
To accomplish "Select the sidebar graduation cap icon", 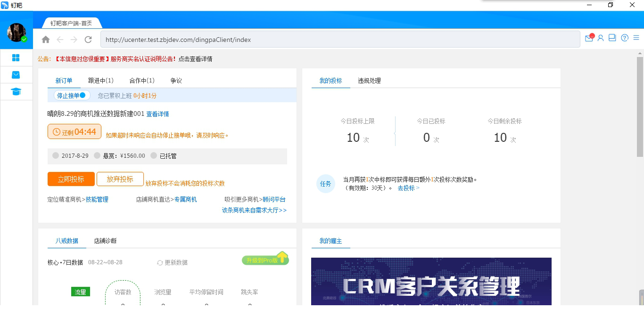I will point(16,91).
